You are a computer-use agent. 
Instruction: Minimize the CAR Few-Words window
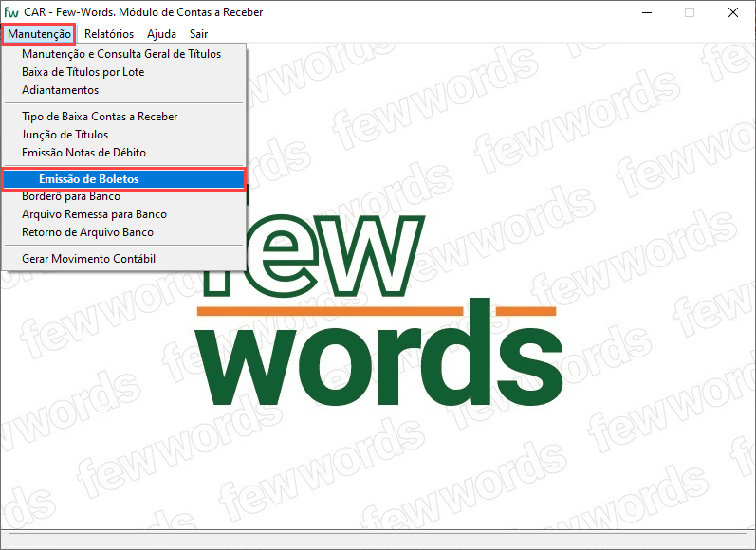(x=647, y=12)
